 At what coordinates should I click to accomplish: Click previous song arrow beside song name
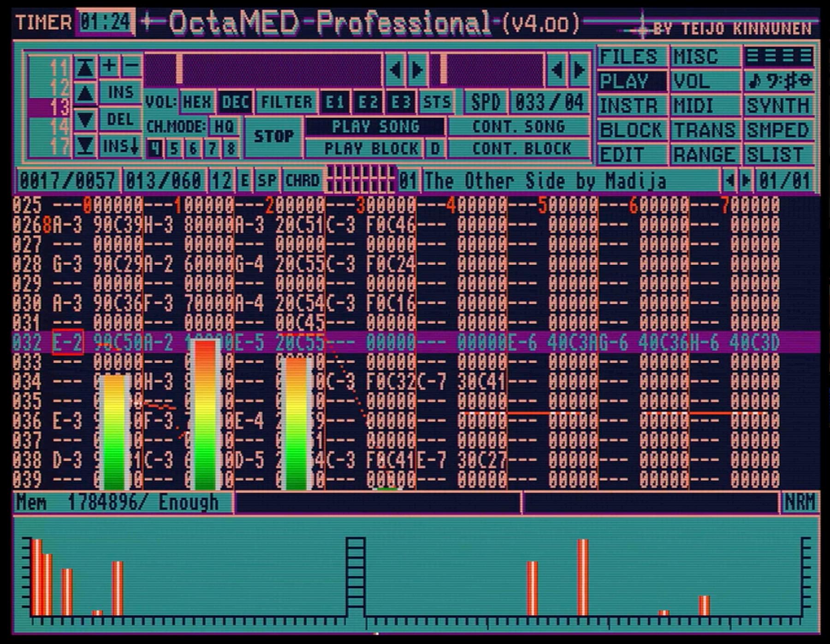(729, 180)
